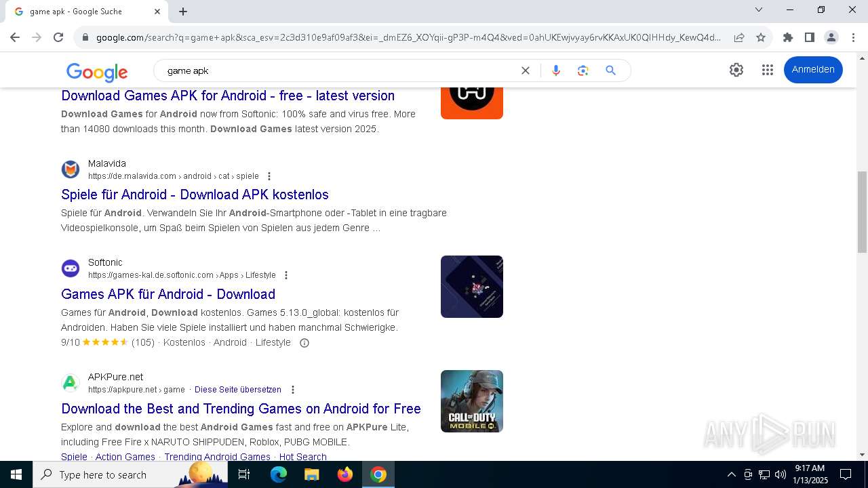Open the Windows Start menu
The height and width of the screenshot is (488, 868).
click(16, 474)
